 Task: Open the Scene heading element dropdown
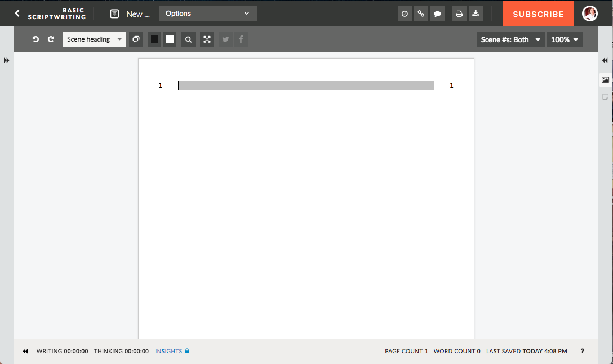pos(94,39)
